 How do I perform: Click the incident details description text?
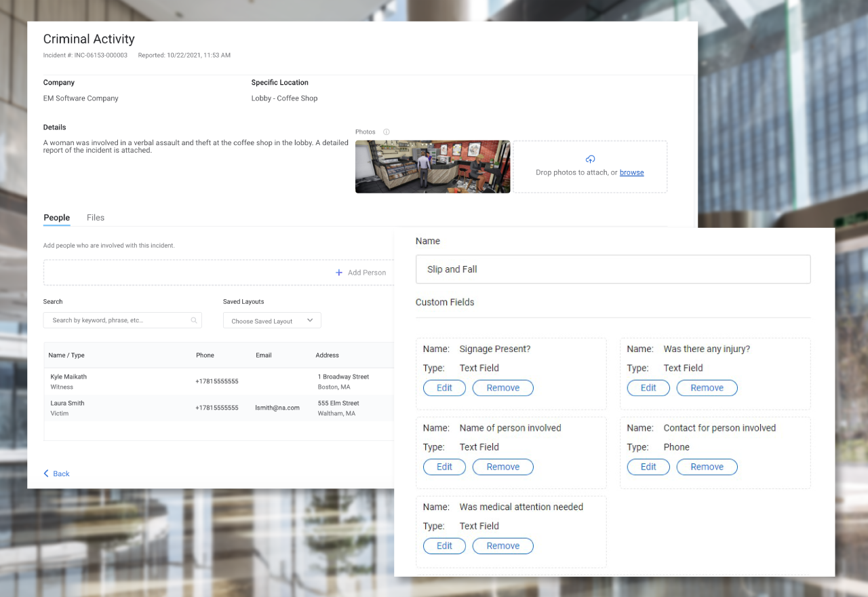coord(196,147)
